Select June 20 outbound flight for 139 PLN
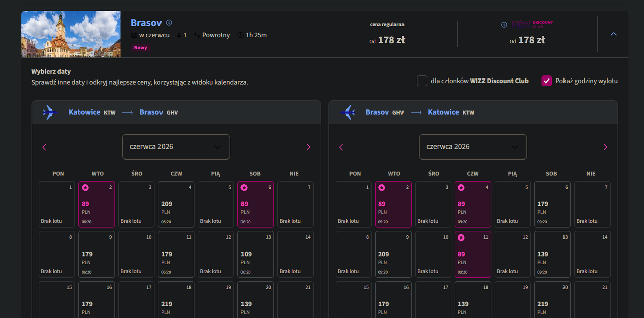Image resolution: width=644 pixels, height=318 pixels. coord(256,300)
